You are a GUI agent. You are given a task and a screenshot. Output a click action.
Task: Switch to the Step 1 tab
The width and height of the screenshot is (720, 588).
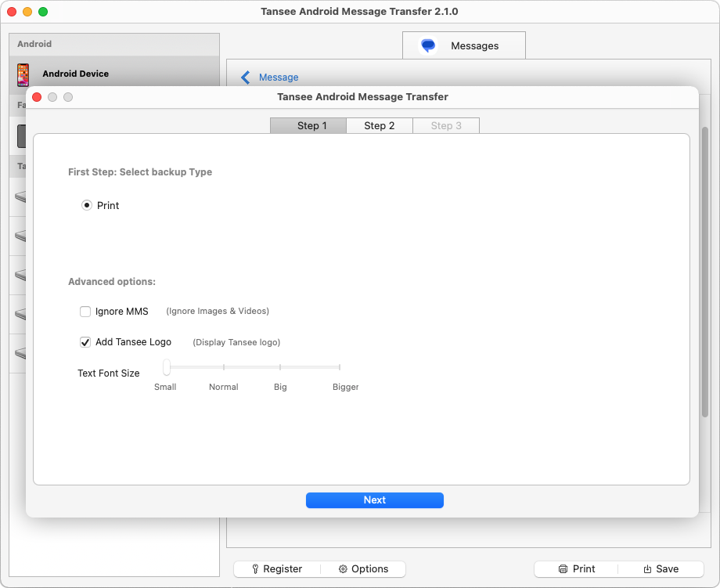308,125
